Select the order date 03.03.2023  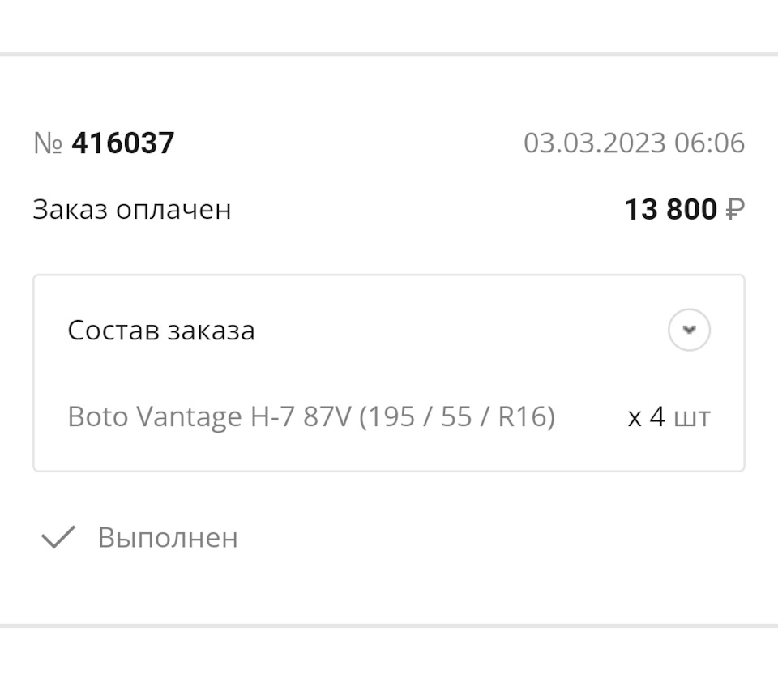click(595, 143)
